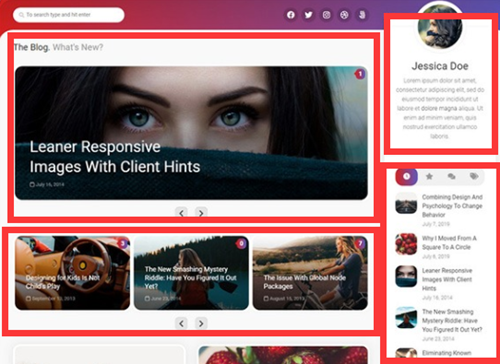Viewport: 500px width, 364px height.
Task: Go to previous slide in featured slider
Action: [x=181, y=213]
